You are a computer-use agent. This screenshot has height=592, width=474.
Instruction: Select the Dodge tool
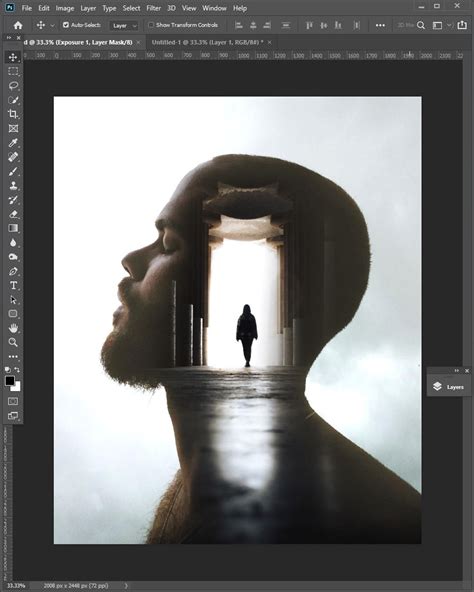pyautogui.click(x=13, y=257)
